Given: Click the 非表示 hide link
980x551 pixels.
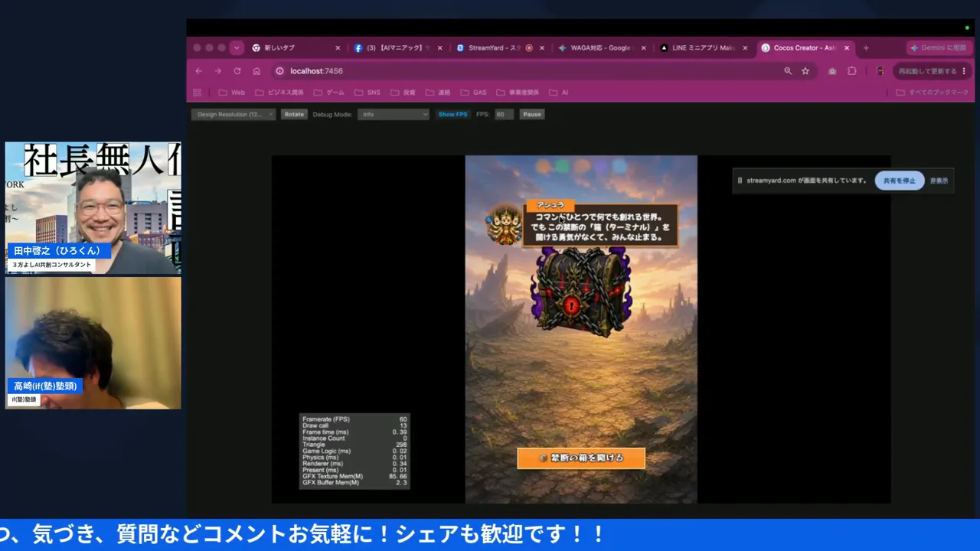Looking at the screenshot, I should point(939,181).
